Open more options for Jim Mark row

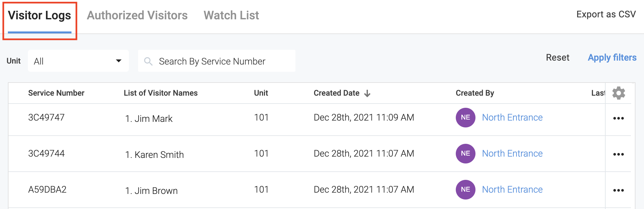click(618, 118)
